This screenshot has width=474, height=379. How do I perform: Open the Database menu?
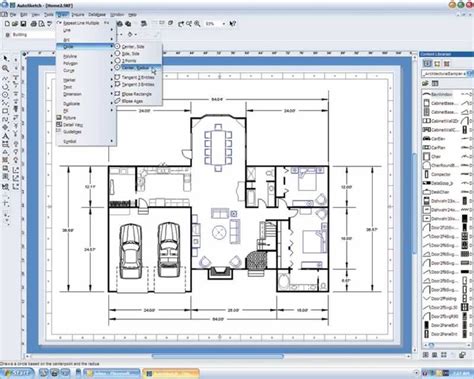click(x=97, y=15)
